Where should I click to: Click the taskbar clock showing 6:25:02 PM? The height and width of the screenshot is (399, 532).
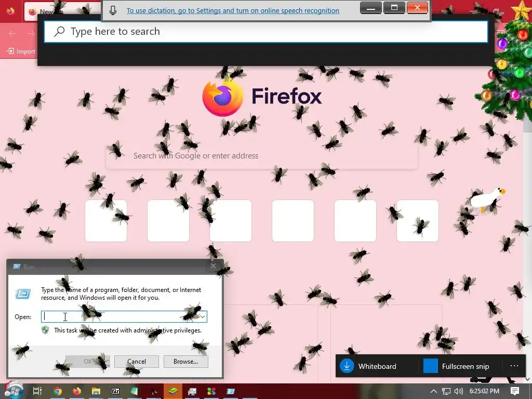484,391
